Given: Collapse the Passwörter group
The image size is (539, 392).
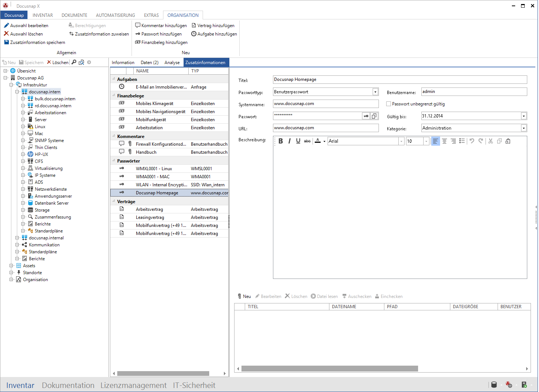Looking at the screenshot, I should [114, 160].
